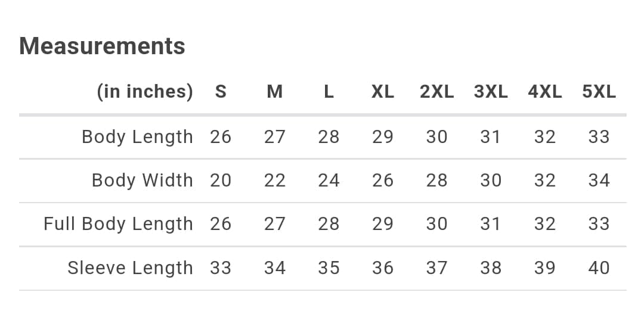Click Body Width value 20 for size S

click(221, 181)
